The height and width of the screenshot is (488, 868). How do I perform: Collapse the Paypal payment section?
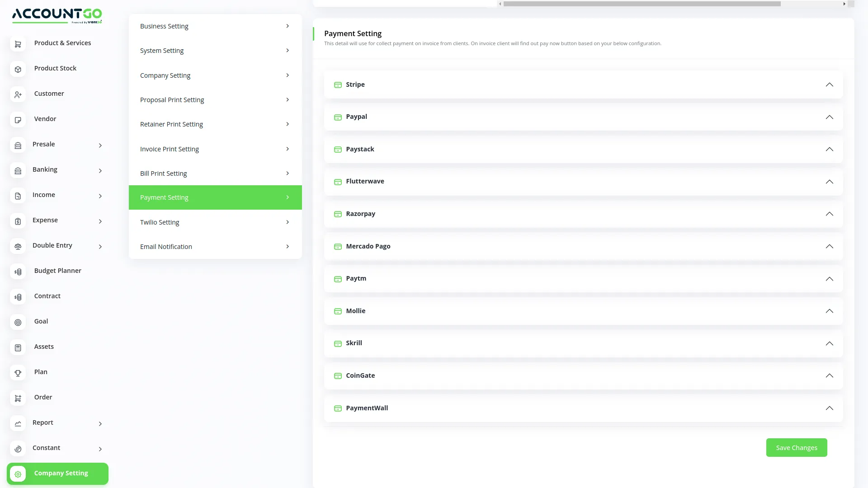(830, 117)
